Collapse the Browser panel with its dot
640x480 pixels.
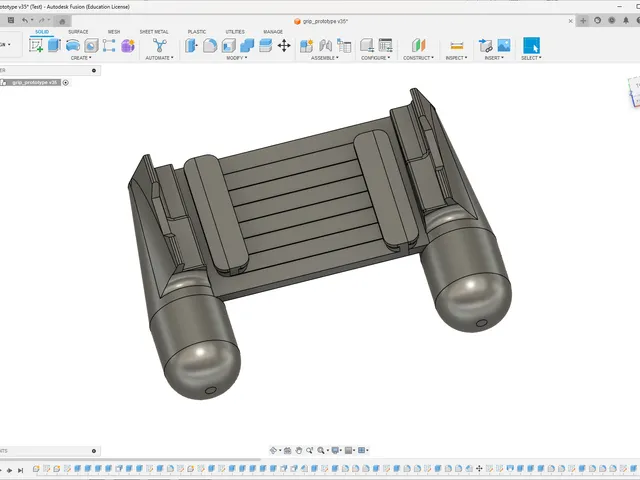pos(94,70)
